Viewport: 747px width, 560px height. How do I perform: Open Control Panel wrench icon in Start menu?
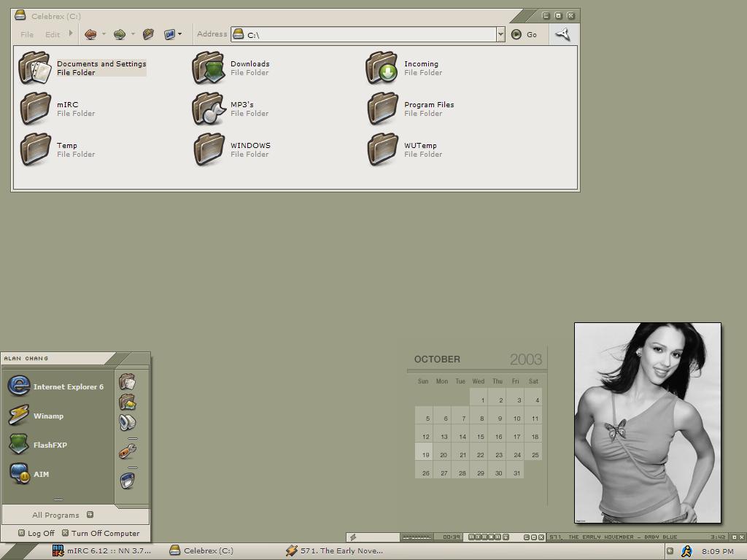[x=127, y=452]
